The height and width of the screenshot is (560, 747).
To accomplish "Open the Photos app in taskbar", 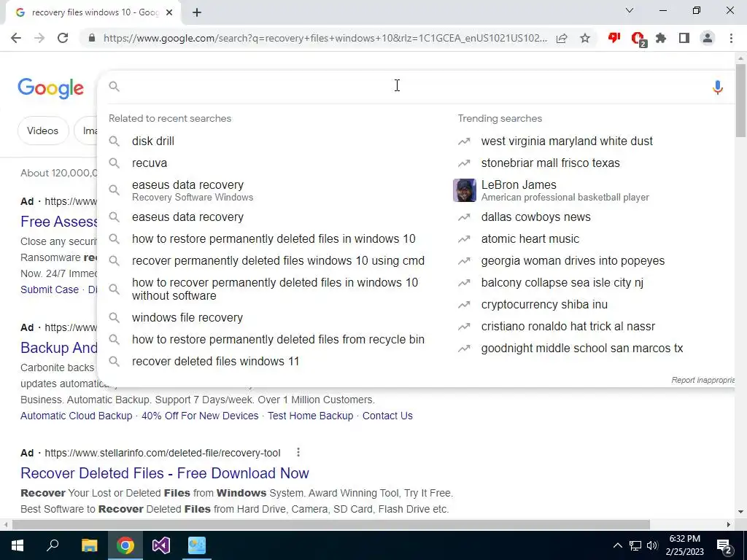I will pos(197,545).
